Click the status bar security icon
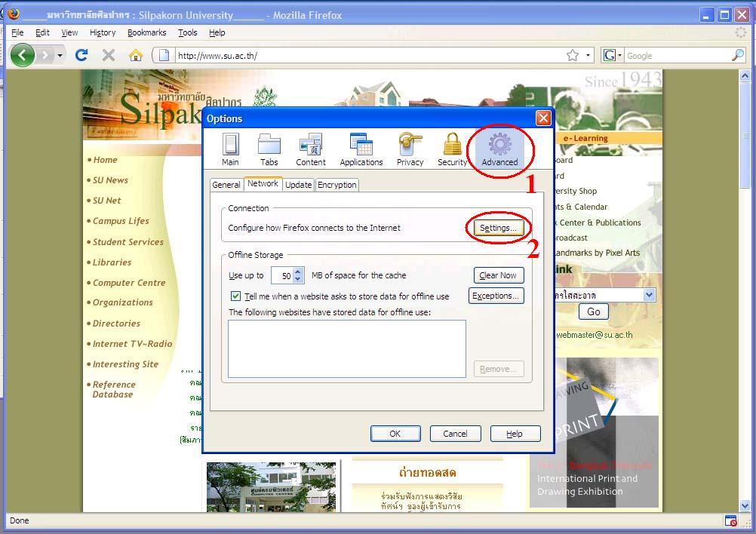Image resolution: width=756 pixels, height=534 pixels. tap(730, 521)
